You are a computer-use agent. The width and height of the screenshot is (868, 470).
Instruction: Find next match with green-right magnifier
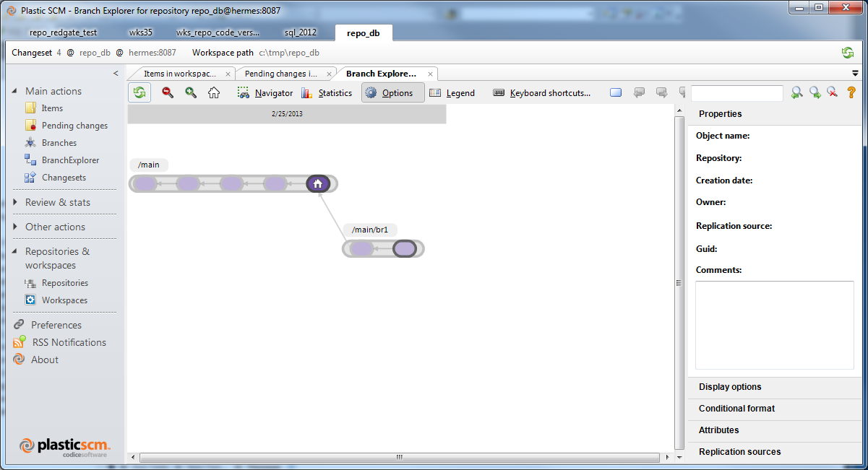815,92
